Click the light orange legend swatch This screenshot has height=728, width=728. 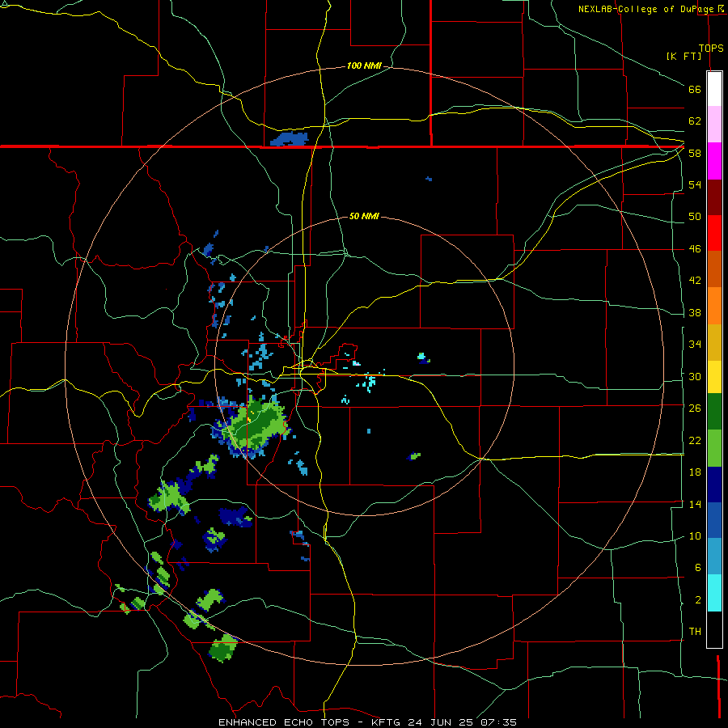[x=714, y=306]
